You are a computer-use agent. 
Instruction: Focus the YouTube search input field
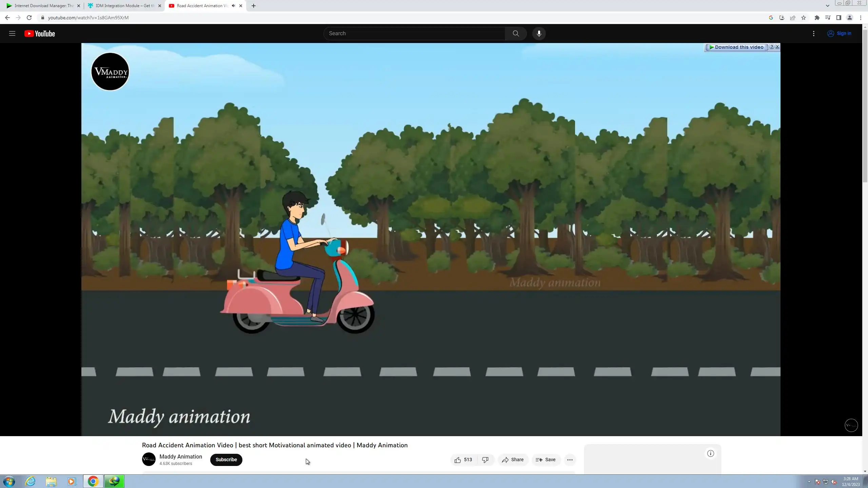pos(414,34)
